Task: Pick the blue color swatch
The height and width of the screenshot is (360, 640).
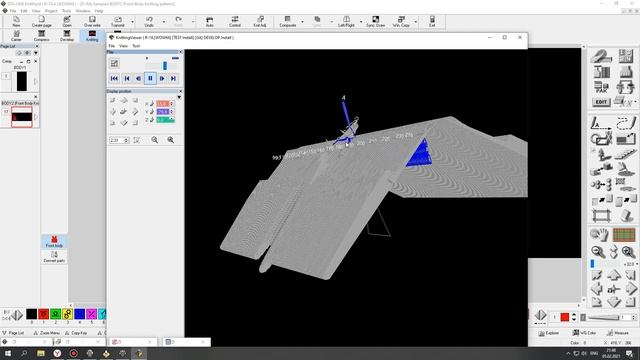Action: 80,313
